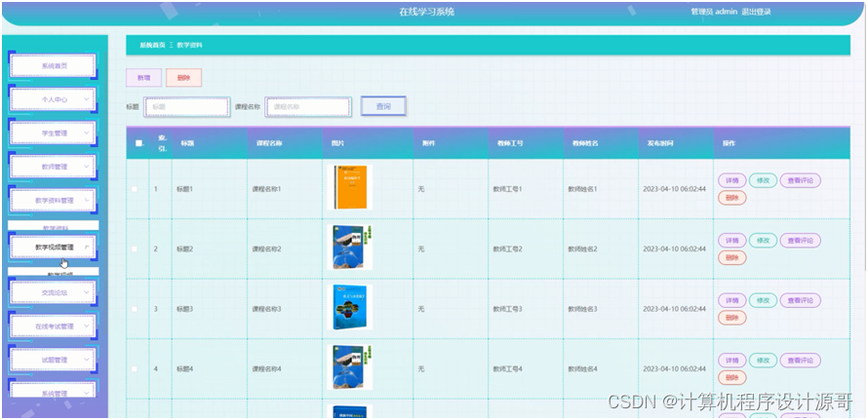Image resolution: width=868 pixels, height=420 pixels.
Task: Click 修改 for row 标题4
Action: [763, 361]
